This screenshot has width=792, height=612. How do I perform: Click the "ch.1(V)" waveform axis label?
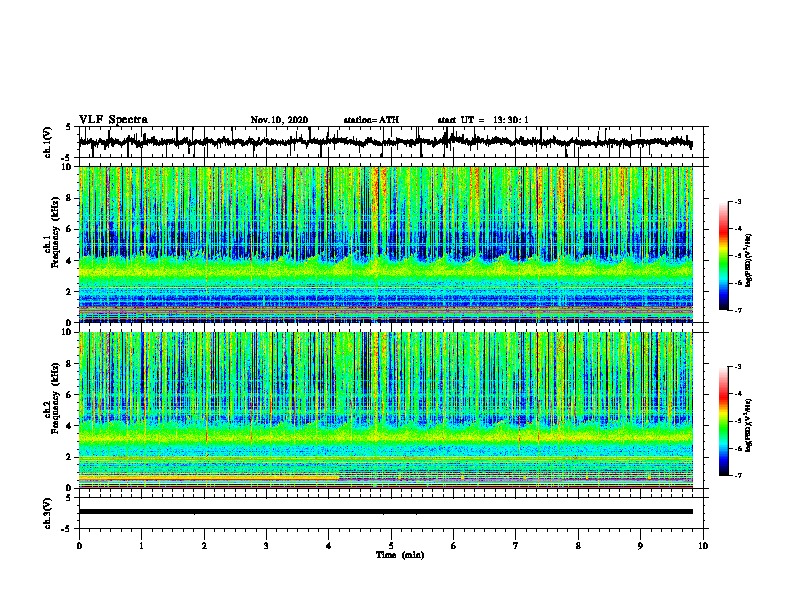click(48, 142)
